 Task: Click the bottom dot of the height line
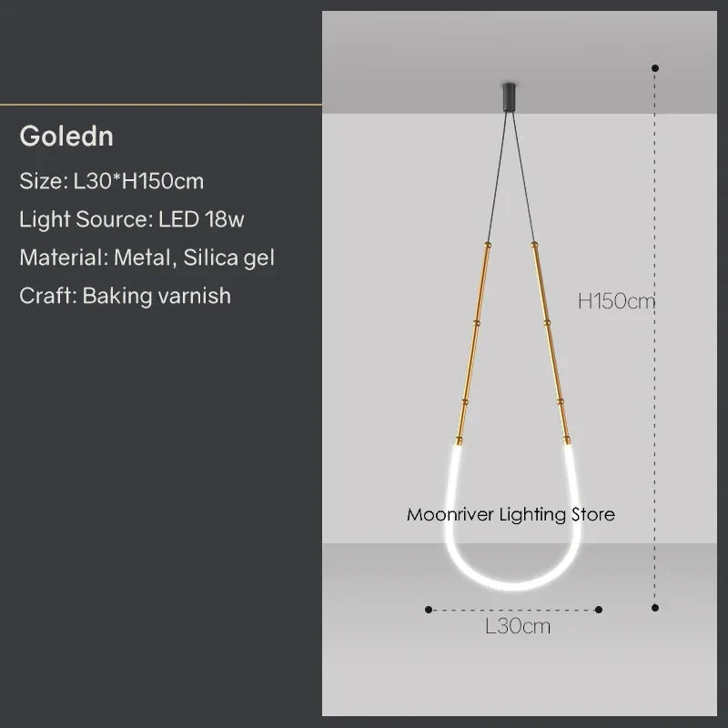(654, 607)
